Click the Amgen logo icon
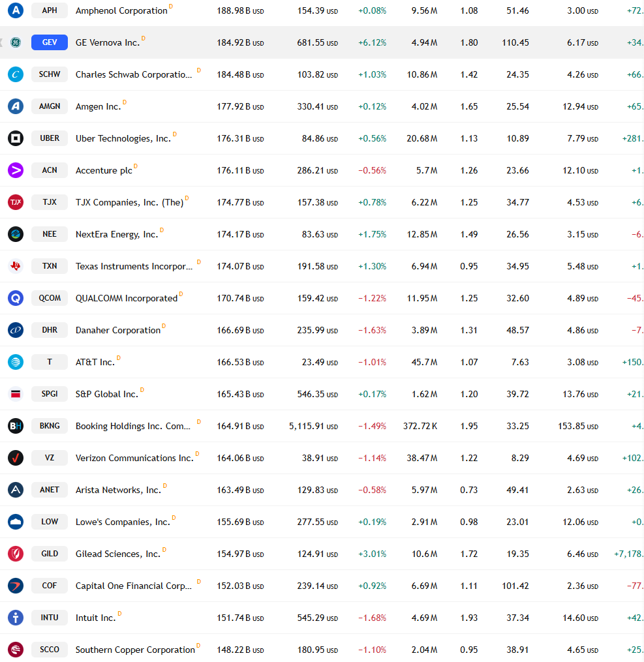The width and height of the screenshot is (644, 662). tap(16, 106)
